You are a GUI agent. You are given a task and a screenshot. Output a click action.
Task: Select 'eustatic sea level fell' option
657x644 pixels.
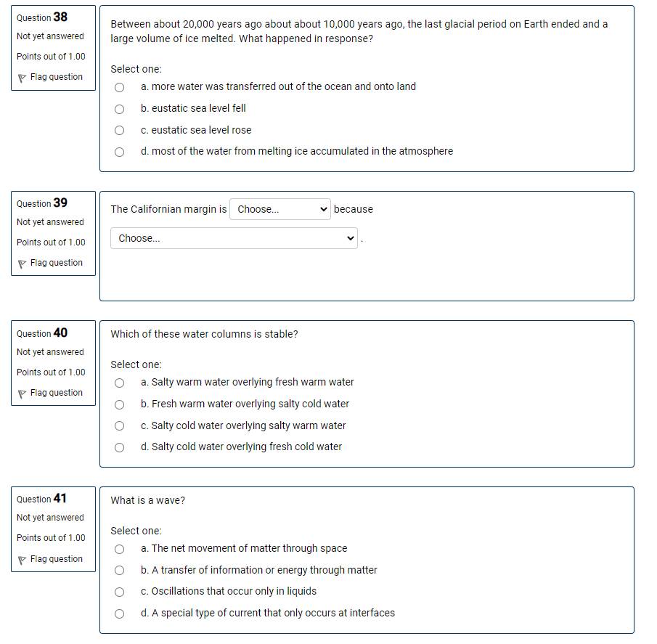click(x=119, y=109)
